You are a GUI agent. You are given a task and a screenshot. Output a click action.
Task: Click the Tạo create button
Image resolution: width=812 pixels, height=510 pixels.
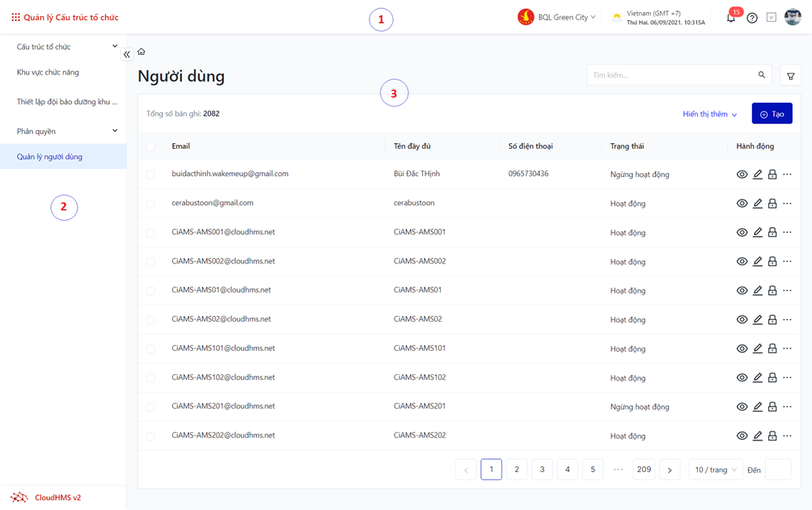click(x=772, y=114)
